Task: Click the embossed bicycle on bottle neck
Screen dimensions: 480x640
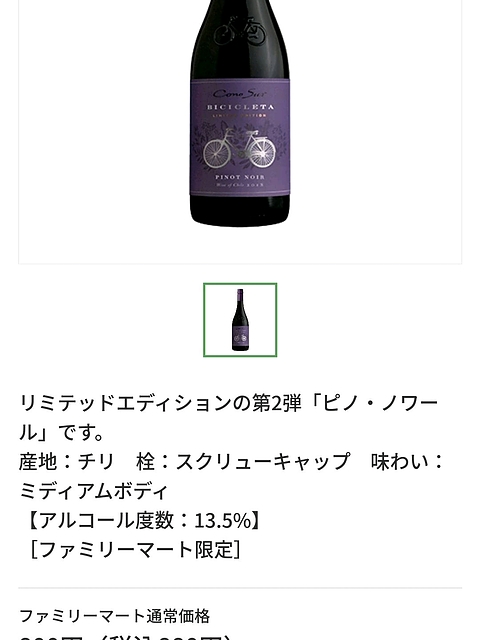Action: tap(240, 30)
